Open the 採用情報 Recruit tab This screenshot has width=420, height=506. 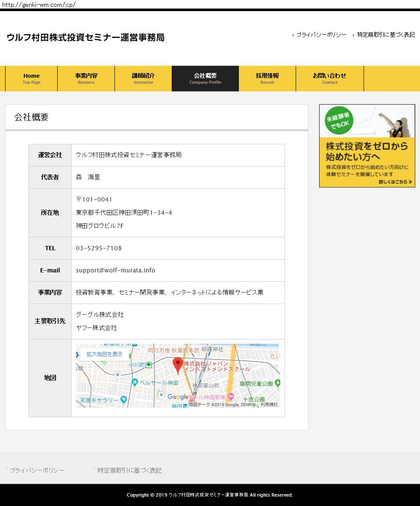[267, 79]
